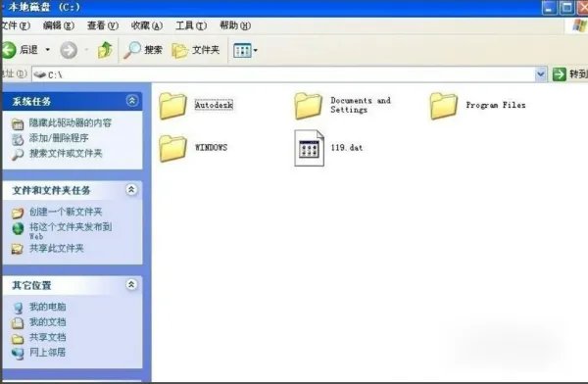Image resolution: width=588 pixels, height=384 pixels.
Task: Open 网上邻居 from other places
Action: pos(48,352)
